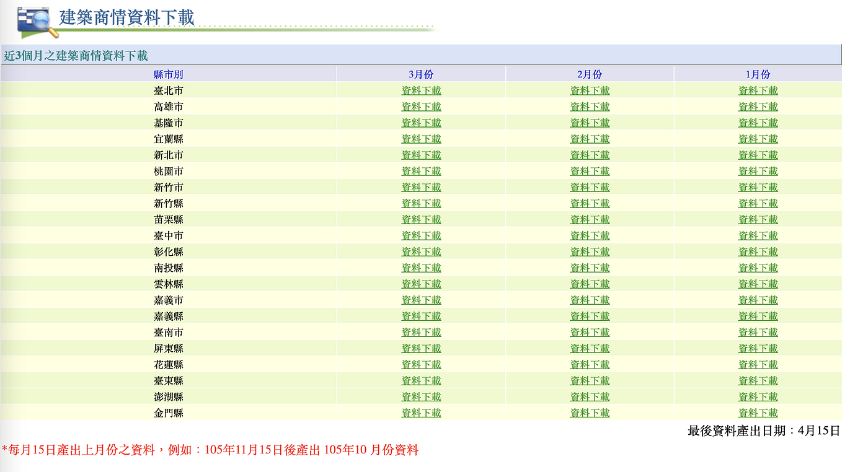Download 宜蘭縣 data for 2月份
Screen dimensions: 868x472
(590, 139)
